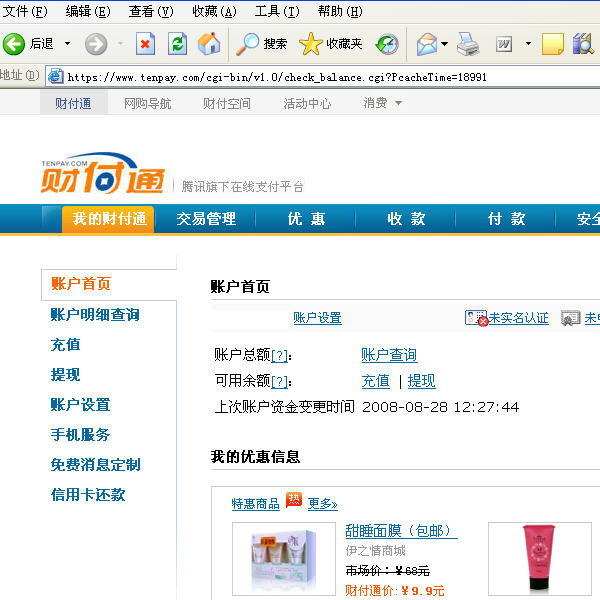
Task: Click the pink tube product thumbnail
Action: (x=540, y=559)
